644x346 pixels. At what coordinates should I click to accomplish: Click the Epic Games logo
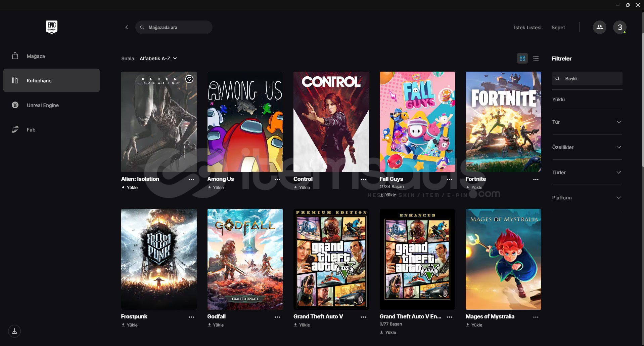(52, 27)
